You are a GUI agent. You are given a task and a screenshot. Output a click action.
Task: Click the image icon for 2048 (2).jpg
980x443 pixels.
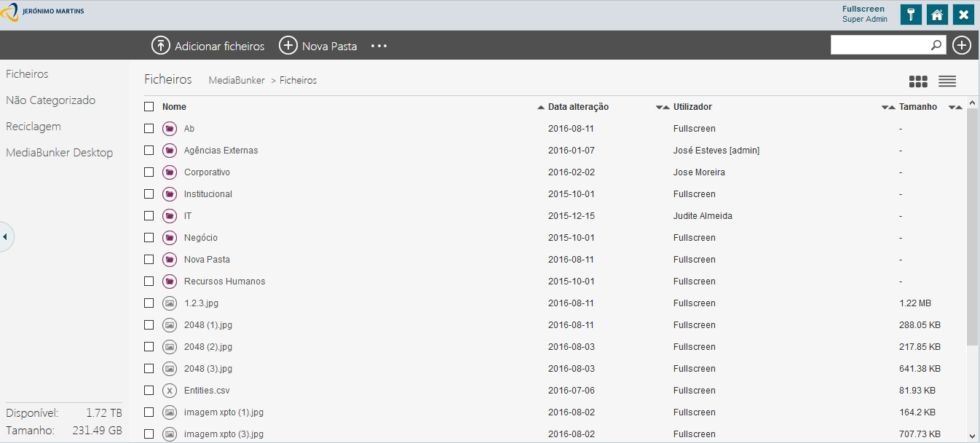[170, 347]
